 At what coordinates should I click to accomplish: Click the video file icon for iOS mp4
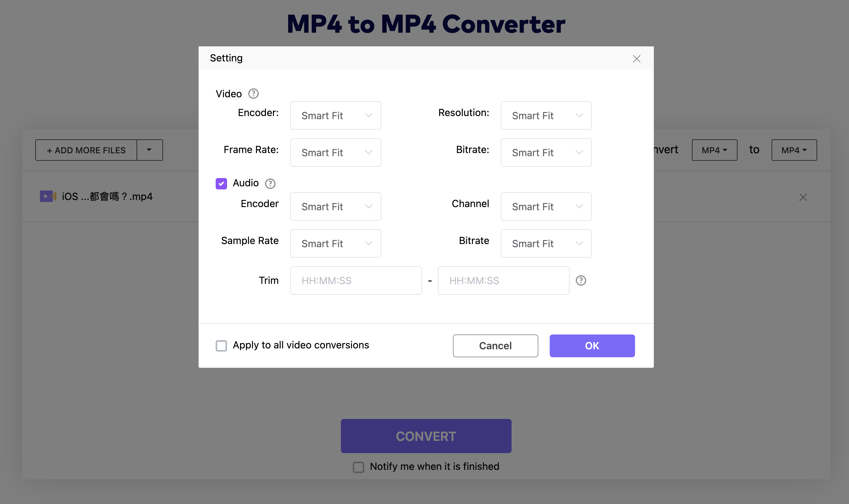(x=48, y=196)
